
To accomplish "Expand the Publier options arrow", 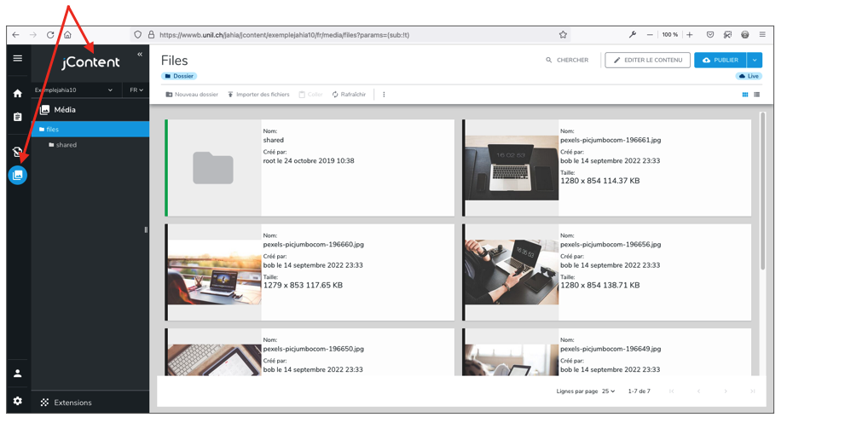I will pos(755,61).
